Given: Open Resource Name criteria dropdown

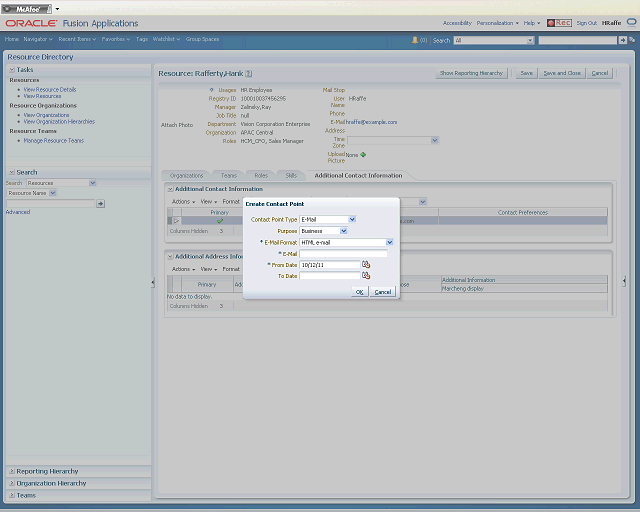Looking at the screenshot, I should pos(53,193).
